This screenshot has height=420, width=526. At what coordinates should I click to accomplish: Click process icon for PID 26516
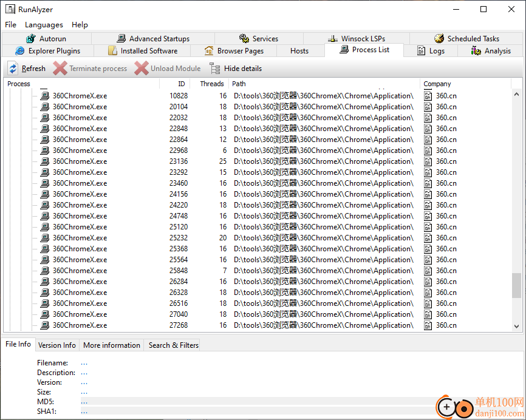point(44,303)
